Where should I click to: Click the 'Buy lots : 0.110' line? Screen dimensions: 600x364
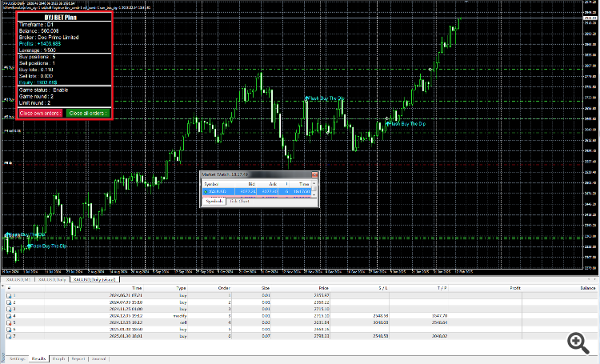coord(36,70)
